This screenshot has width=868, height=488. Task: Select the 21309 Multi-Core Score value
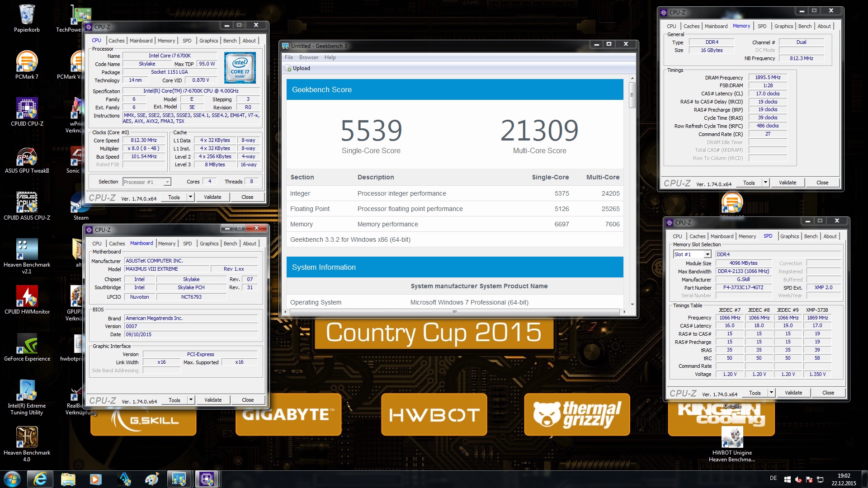point(539,131)
